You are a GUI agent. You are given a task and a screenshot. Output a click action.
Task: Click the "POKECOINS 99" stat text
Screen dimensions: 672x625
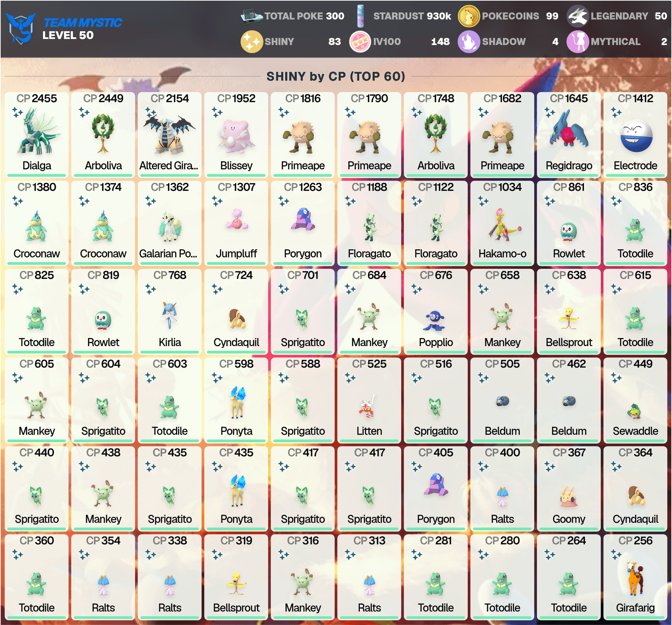(520, 16)
